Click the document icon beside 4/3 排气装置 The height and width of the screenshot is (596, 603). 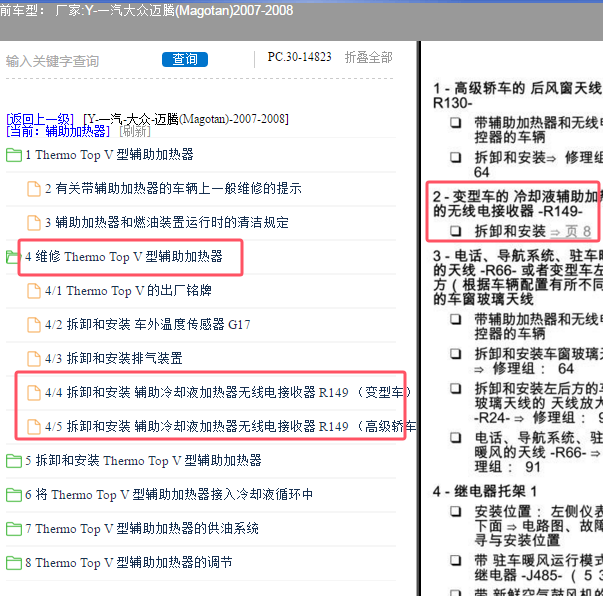click(x=34, y=358)
